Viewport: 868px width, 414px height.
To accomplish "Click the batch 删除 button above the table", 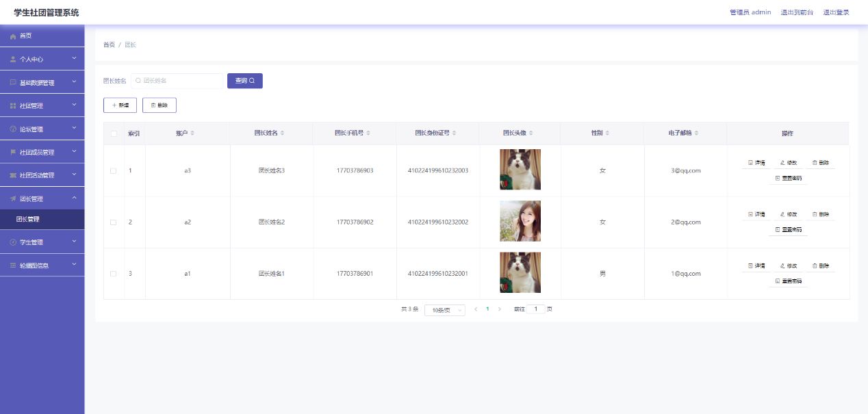I will [159, 105].
